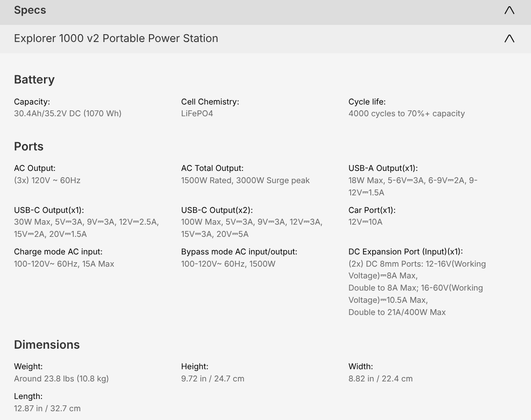Click the USB-C Output(x2) label
Screen dimensions: 531x420
click(x=217, y=210)
